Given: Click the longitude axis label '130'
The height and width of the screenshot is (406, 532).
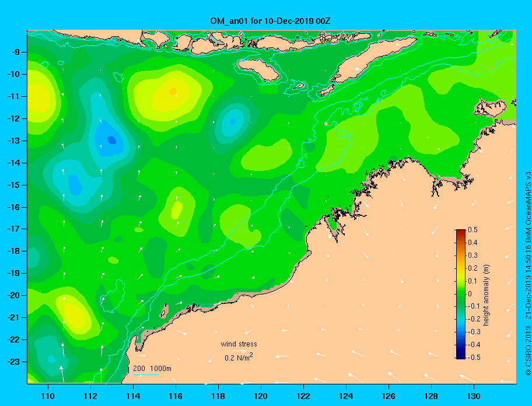Looking at the screenshot, I should [474, 396].
